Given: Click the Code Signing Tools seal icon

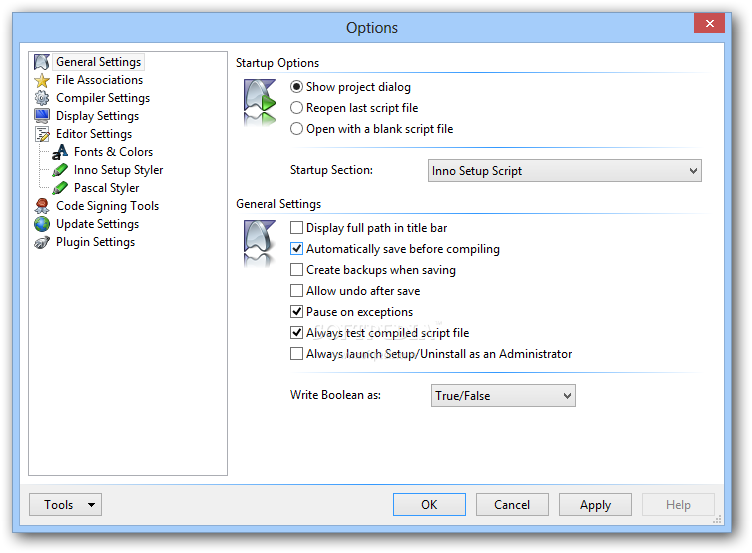Looking at the screenshot, I should [42, 206].
